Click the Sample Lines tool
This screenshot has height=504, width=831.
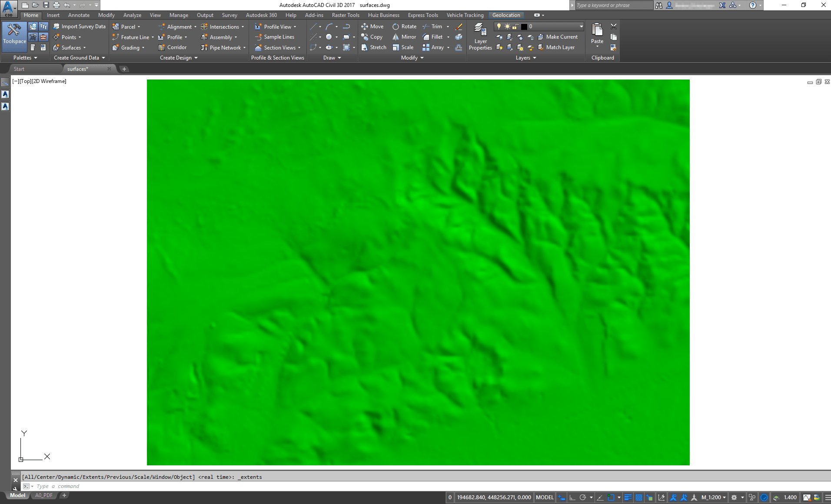pos(275,37)
